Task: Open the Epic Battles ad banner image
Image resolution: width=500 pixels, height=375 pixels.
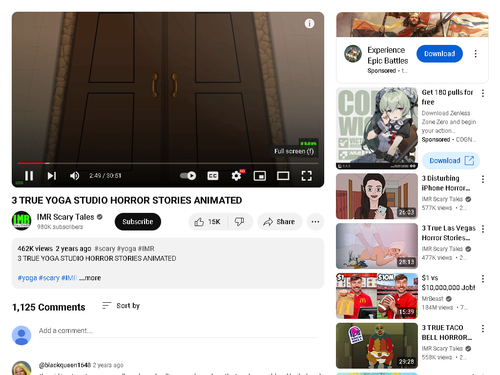Action: pyautogui.click(x=412, y=24)
